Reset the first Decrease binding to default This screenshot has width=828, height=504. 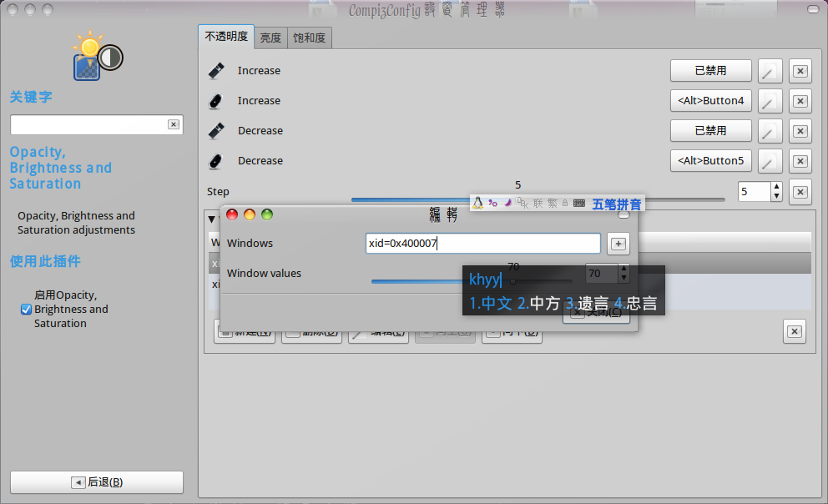coord(800,131)
